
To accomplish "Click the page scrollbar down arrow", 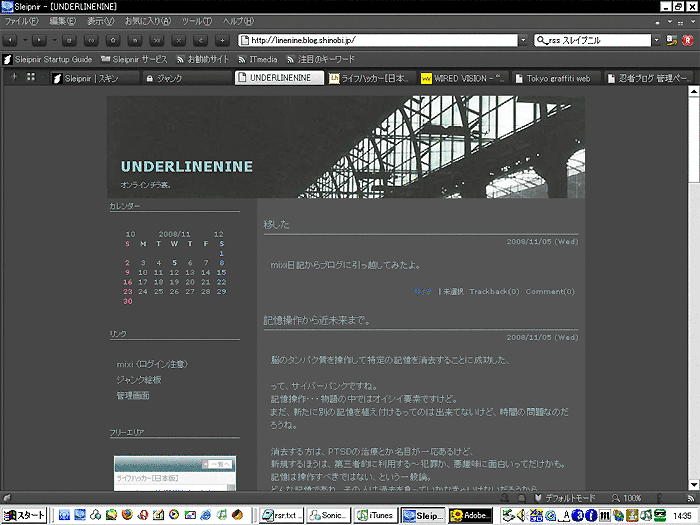I will [693, 484].
